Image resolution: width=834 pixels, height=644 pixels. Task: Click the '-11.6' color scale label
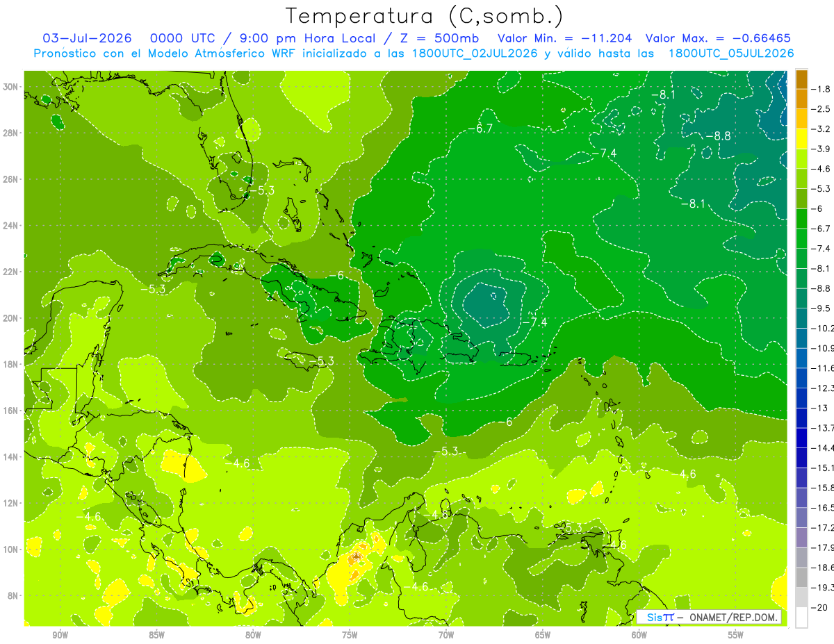[823, 368]
